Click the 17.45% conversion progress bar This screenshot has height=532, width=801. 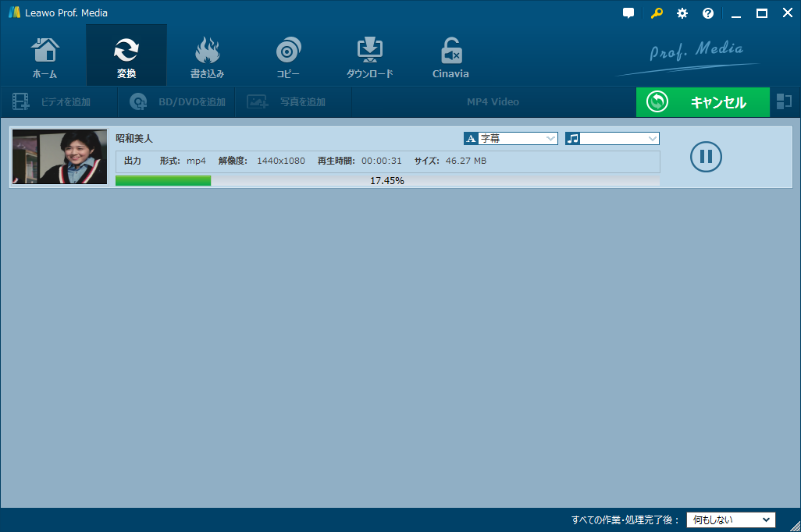[x=387, y=181]
